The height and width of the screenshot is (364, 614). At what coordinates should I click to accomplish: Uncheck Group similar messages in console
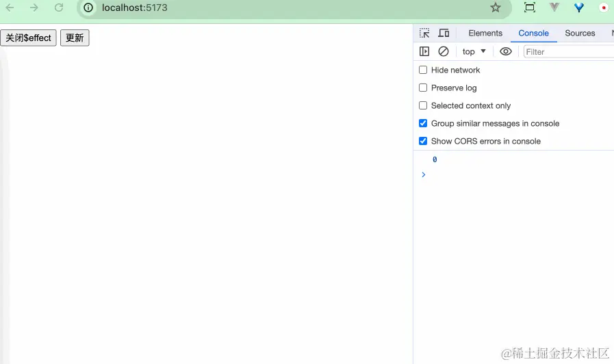point(423,123)
